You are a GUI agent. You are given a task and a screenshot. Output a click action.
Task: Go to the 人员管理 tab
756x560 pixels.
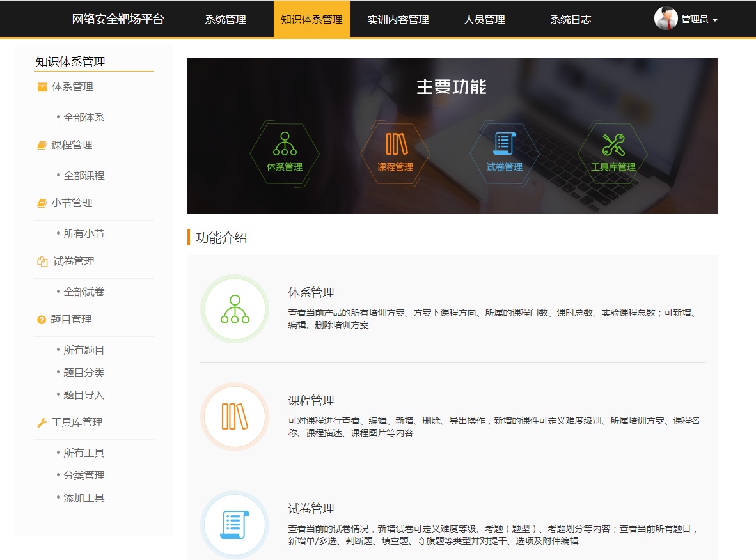click(484, 19)
